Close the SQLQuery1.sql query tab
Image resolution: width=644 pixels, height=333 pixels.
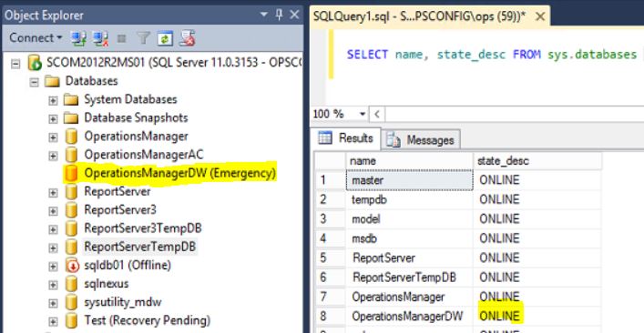540,16
